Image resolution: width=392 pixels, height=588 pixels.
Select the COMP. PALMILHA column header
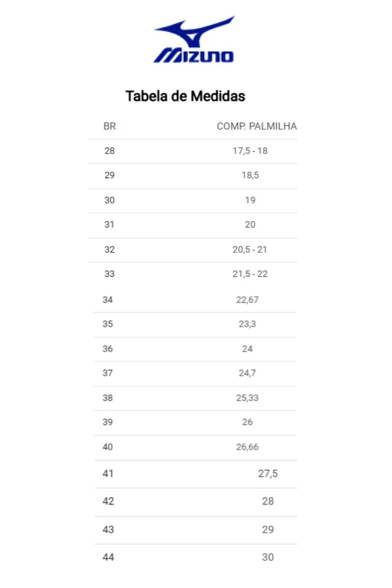click(257, 126)
